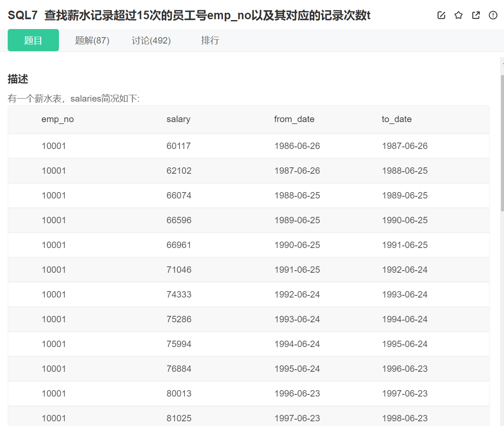Click the salary column header
This screenshot has width=504, height=426.
(179, 119)
